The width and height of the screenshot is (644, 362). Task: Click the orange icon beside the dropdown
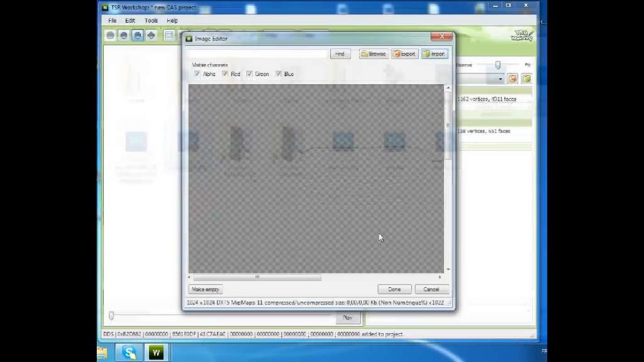[513, 79]
